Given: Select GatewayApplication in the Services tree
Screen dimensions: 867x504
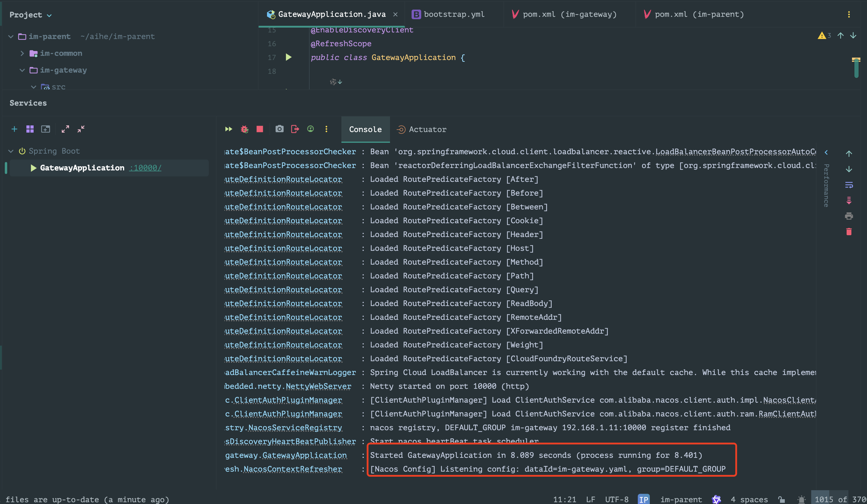Looking at the screenshot, I should (109, 168).
